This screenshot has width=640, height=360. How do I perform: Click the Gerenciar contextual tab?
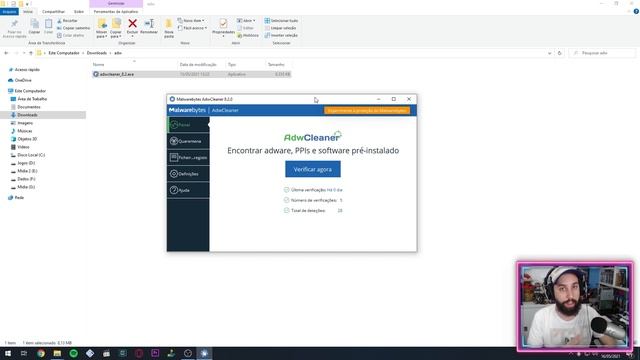coord(116,3)
